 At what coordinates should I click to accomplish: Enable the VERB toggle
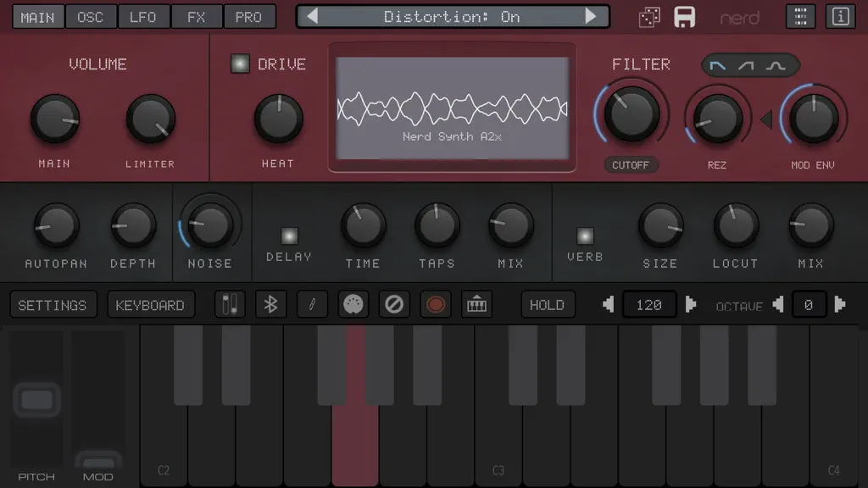coord(585,236)
